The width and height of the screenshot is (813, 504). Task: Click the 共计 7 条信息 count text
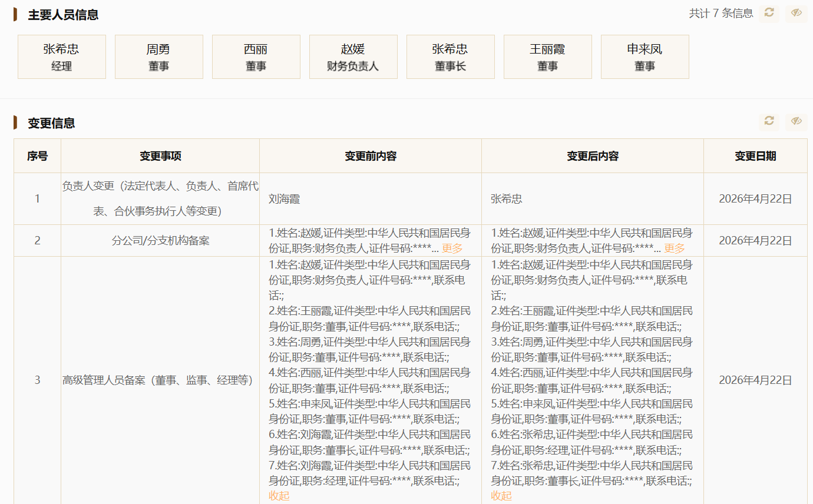pos(721,13)
